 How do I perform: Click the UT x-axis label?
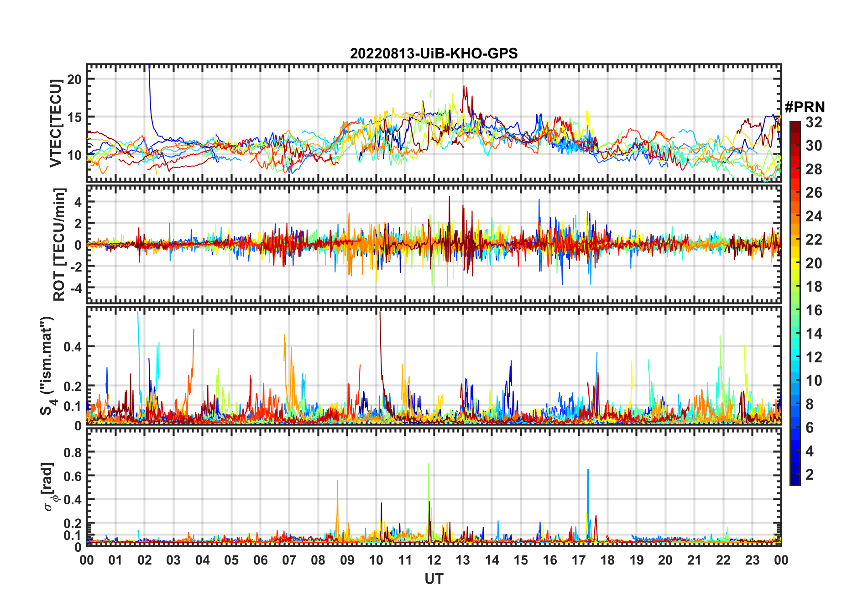click(x=434, y=579)
